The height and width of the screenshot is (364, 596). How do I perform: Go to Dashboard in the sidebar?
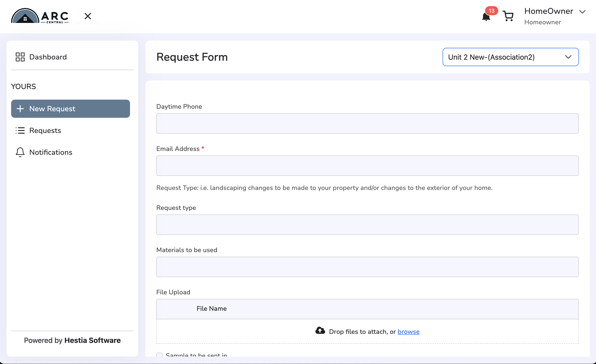[x=72, y=57]
